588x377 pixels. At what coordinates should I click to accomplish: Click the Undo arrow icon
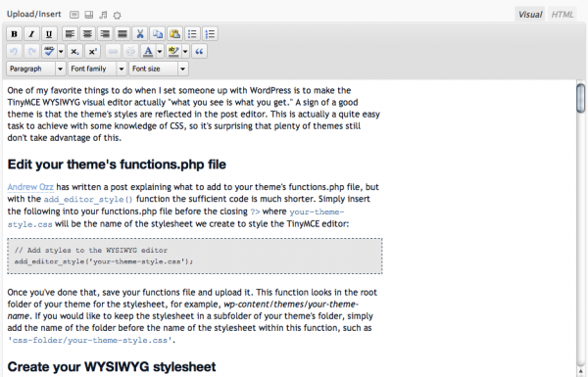click(15, 51)
